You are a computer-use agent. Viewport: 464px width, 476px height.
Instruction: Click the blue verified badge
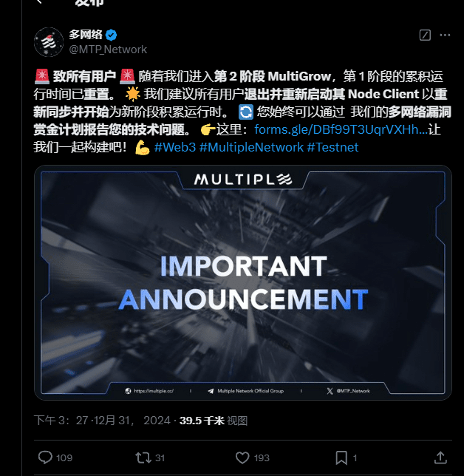(111, 35)
